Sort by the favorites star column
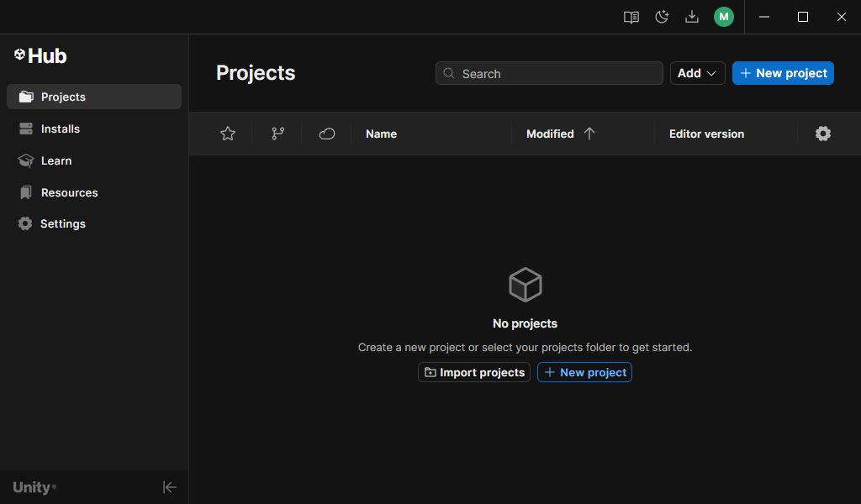Screen dimensions: 861x504 point(228,134)
